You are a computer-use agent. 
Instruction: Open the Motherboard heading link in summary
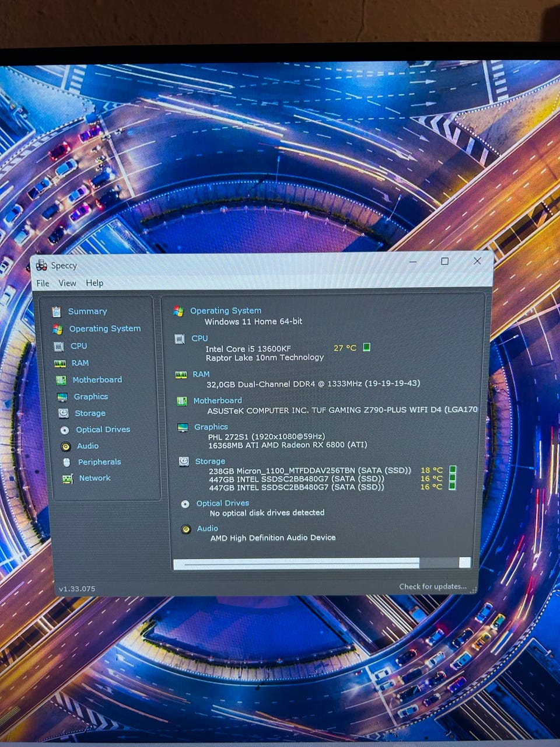pyautogui.click(x=218, y=401)
